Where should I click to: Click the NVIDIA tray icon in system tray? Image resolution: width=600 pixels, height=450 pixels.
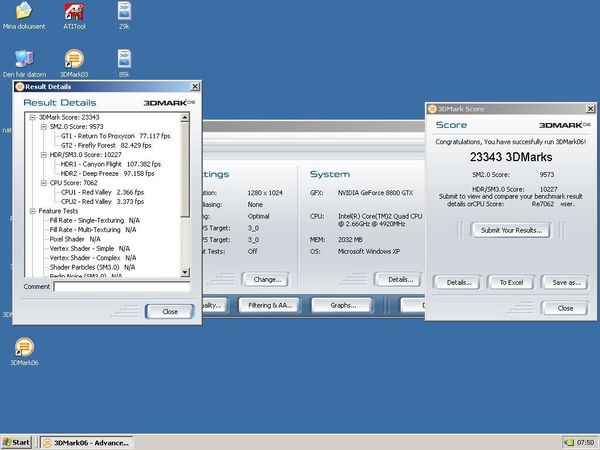click(x=569, y=442)
